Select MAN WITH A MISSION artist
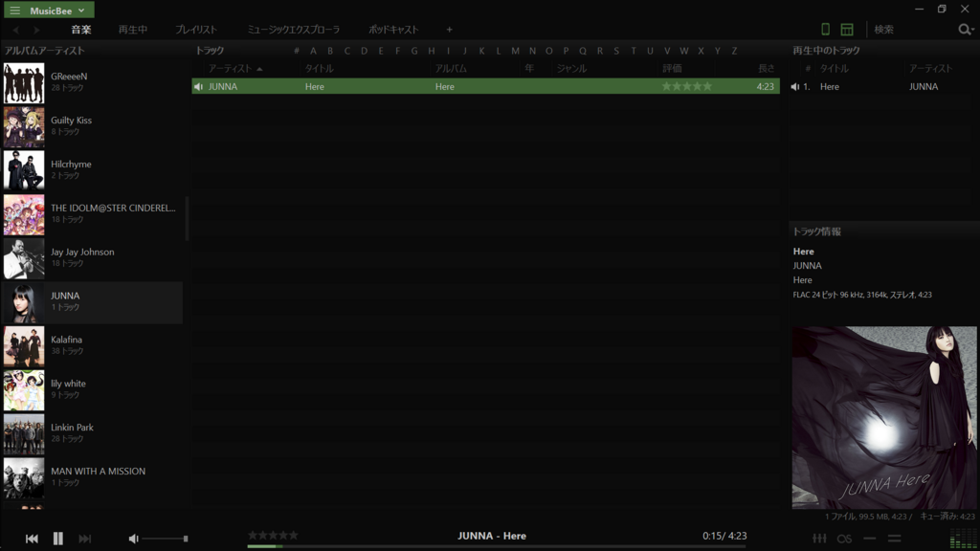 click(93, 478)
